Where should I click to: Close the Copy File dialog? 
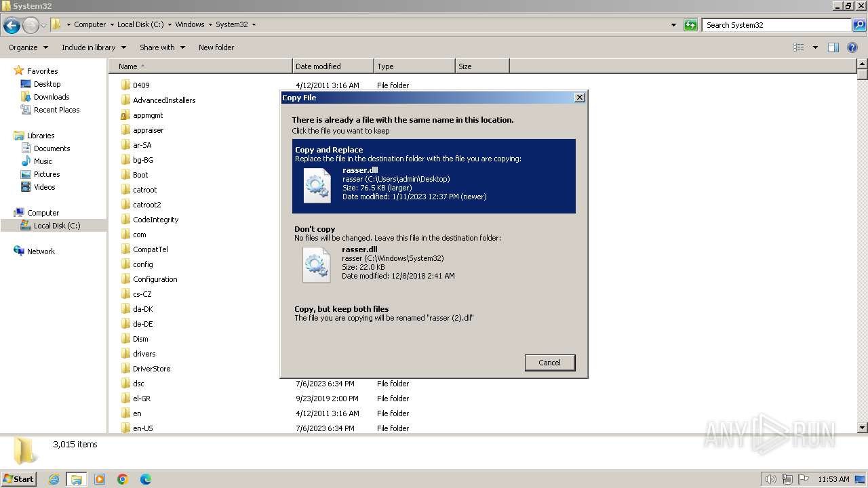pos(579,98)
